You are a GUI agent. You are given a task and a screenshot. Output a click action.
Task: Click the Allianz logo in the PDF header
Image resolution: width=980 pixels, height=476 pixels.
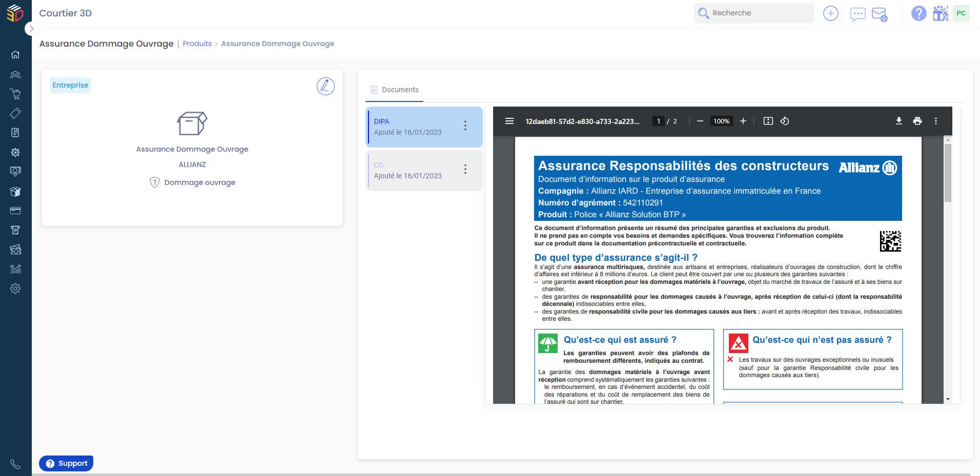click(868, 168)
